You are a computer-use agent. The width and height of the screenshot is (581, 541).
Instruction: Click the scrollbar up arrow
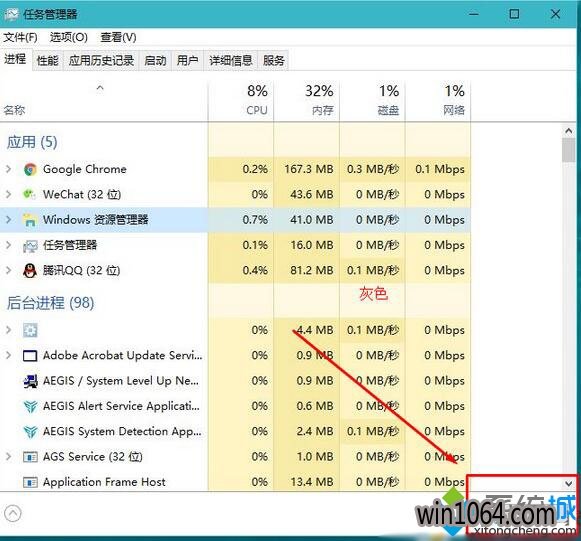[x=568, y=131]
